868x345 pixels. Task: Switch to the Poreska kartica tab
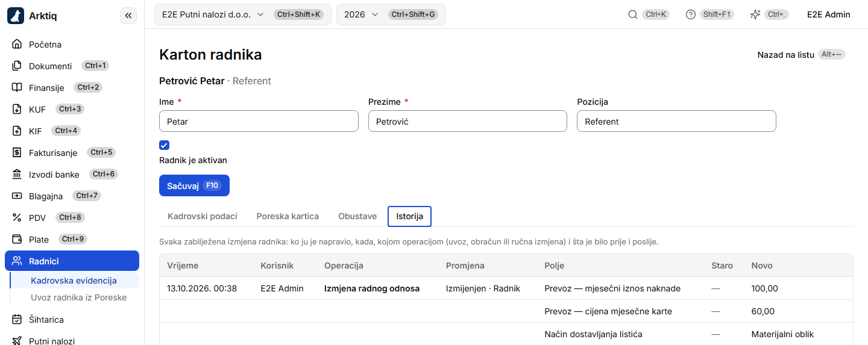tap(288, 216)
